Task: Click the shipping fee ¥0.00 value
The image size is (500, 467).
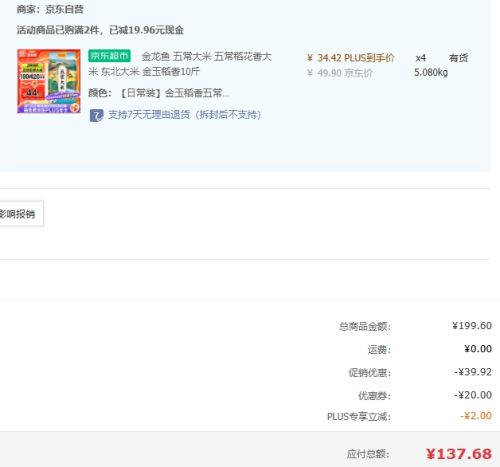Action: point(478,349)
